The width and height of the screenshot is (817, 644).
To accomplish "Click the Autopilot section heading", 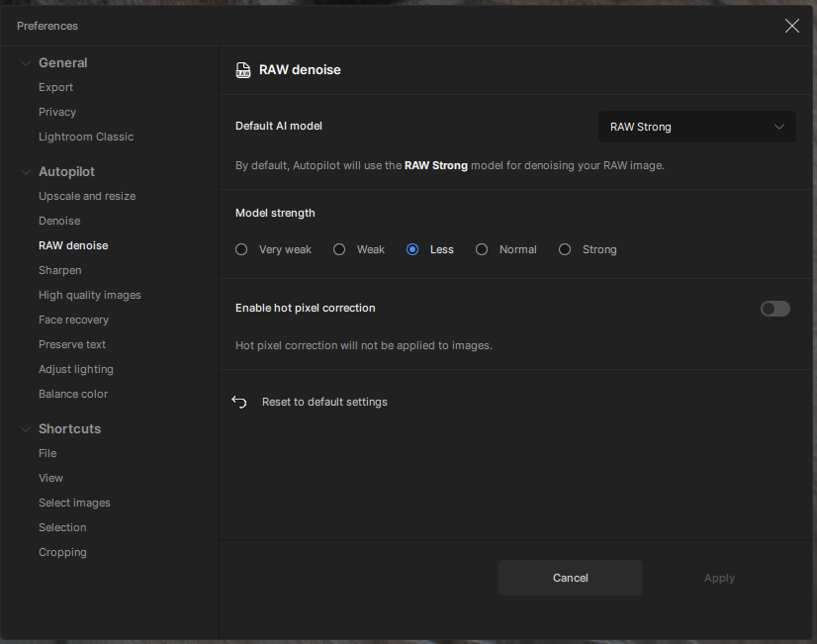I will 66,172.
